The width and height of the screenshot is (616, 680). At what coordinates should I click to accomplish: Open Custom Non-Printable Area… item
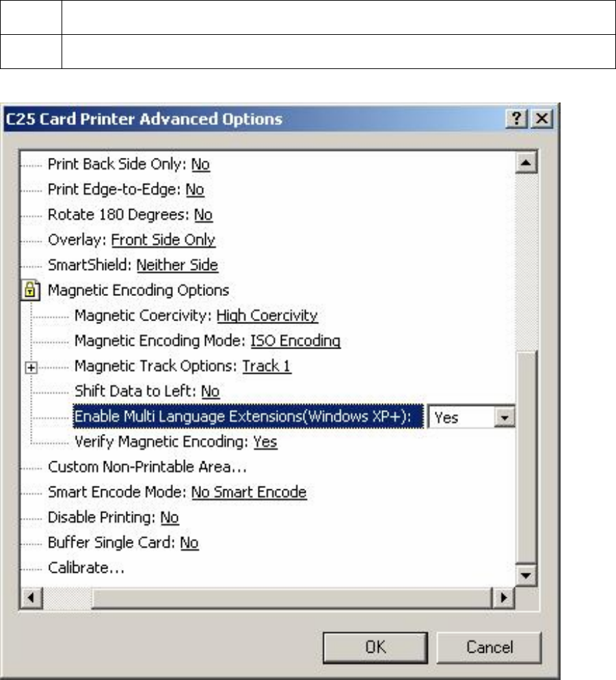(147, 467)
